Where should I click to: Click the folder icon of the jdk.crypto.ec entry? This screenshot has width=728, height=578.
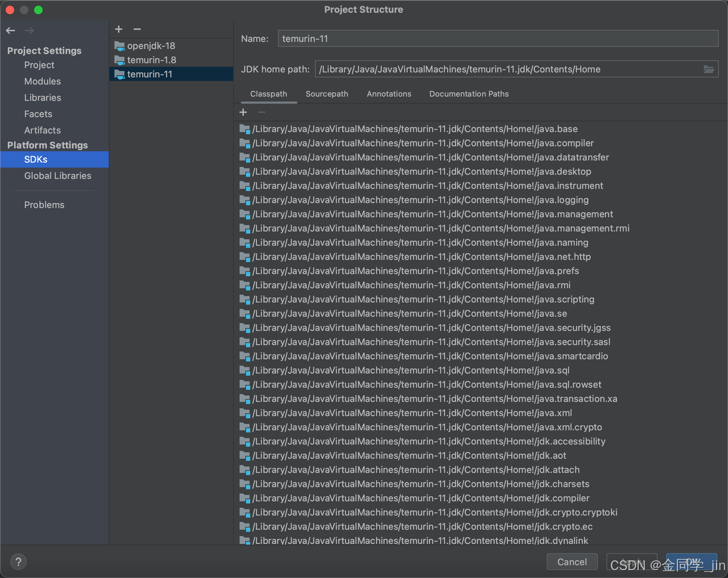[245, 527]
